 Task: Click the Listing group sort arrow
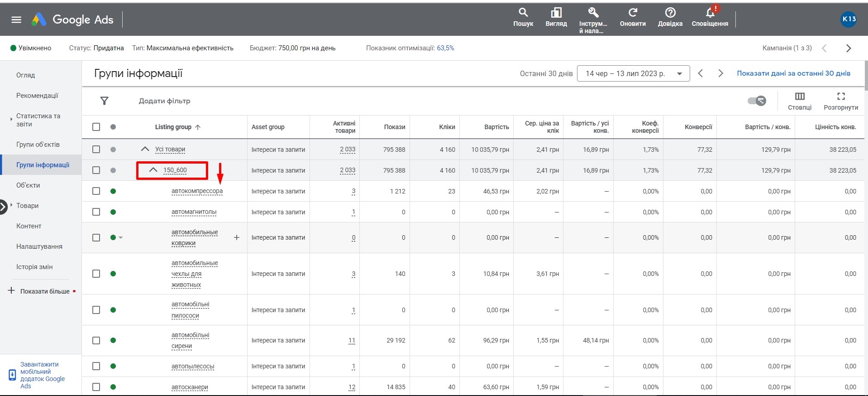click(x=198, y=127)
